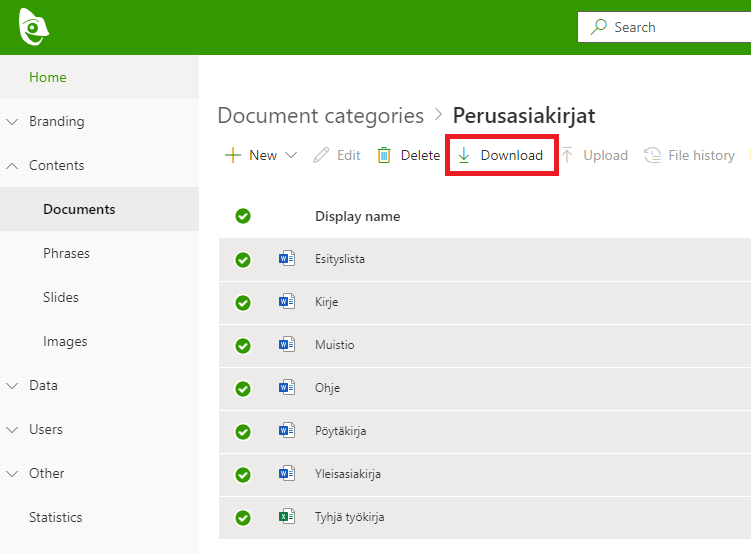Open the New dropdown arrow
Screen dimensions: 751x554
pos(291,155)
